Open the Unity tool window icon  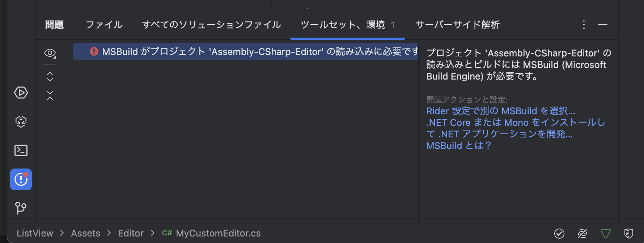pos(21,121)
